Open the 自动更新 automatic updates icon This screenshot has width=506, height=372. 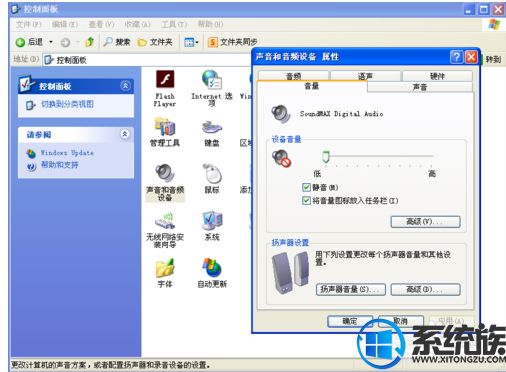point(212,268)
